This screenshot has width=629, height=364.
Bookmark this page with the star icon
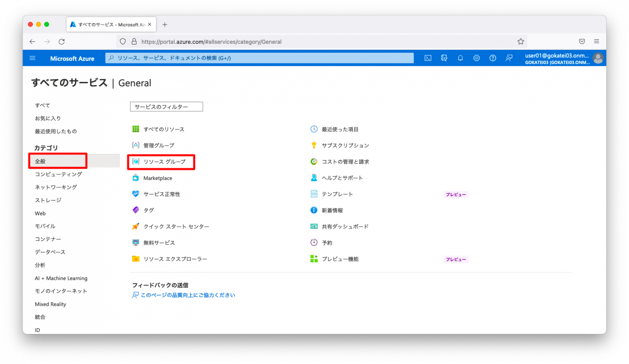(520, 41)
